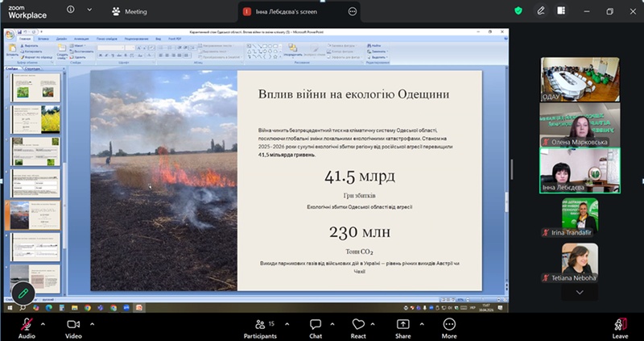Image resolution: width=644 pixels, height=341 pixels.
Task: Open shared screen options ellipsis button
Action: coord(353,11)
